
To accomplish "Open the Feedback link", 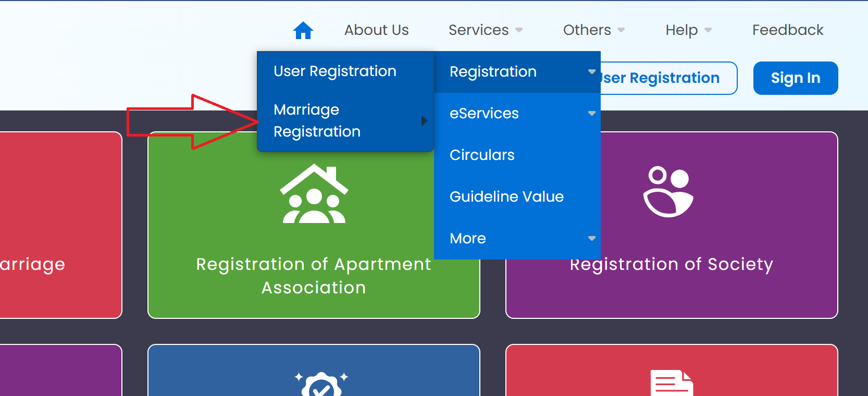I will click(787, 30).
